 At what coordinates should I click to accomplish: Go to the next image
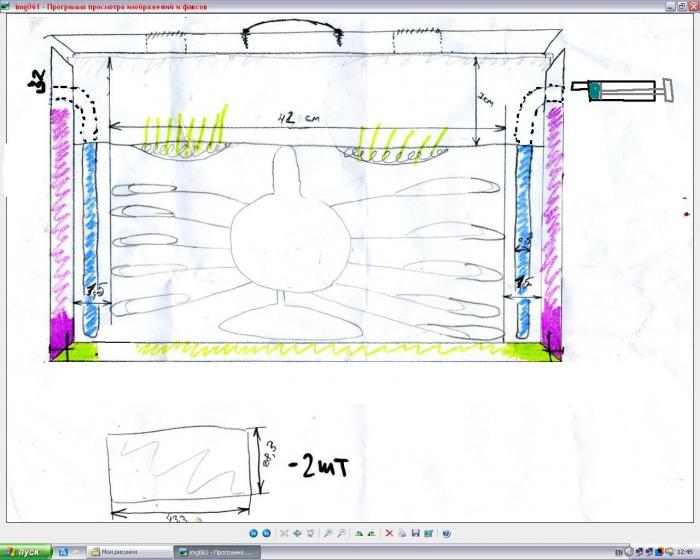point(266,533)
